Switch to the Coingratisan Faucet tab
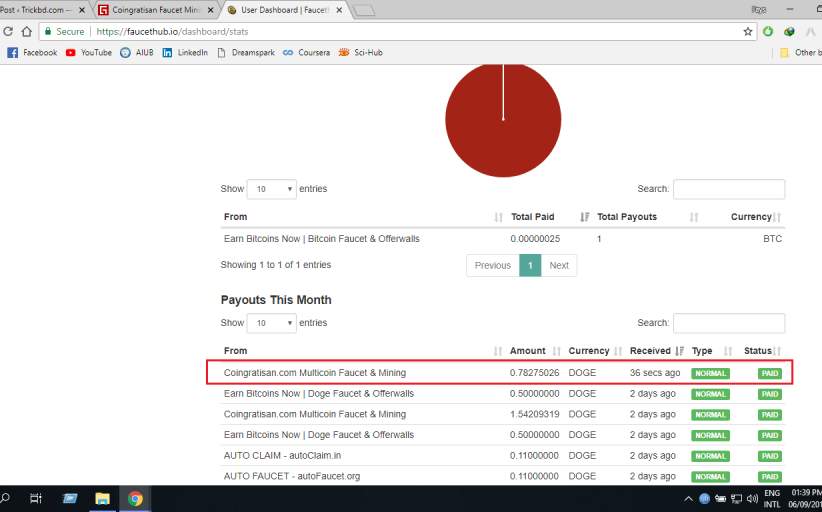Viewport: 822px width, 512px height. 155,10
